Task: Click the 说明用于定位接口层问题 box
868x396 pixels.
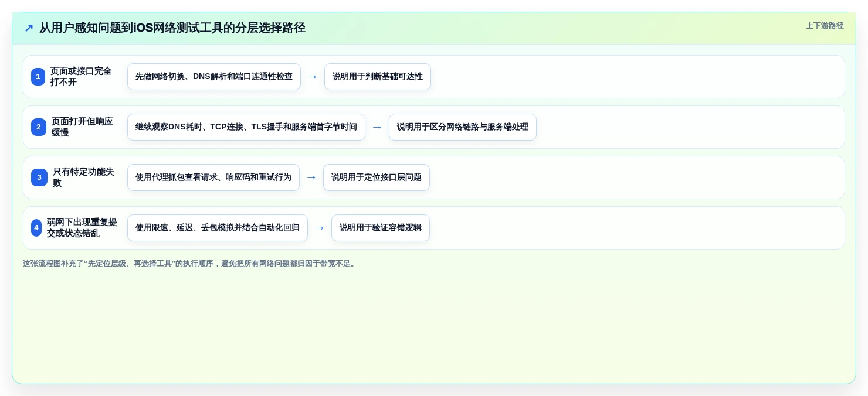Action: click(x=377, y=177)
